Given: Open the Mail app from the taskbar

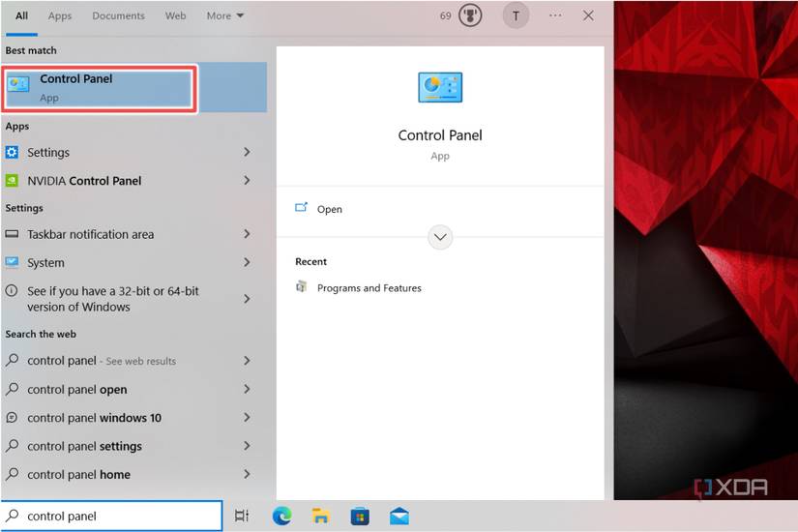Looking at the screenshot, I should [x=399, y=517].
